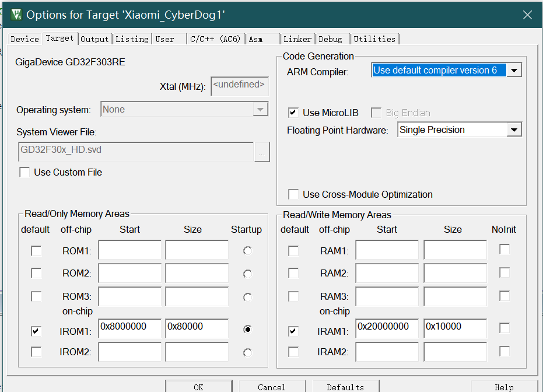Click the Xtal (MHz) field
Screen dimensions: 543x392
click(x=240, y=86)
